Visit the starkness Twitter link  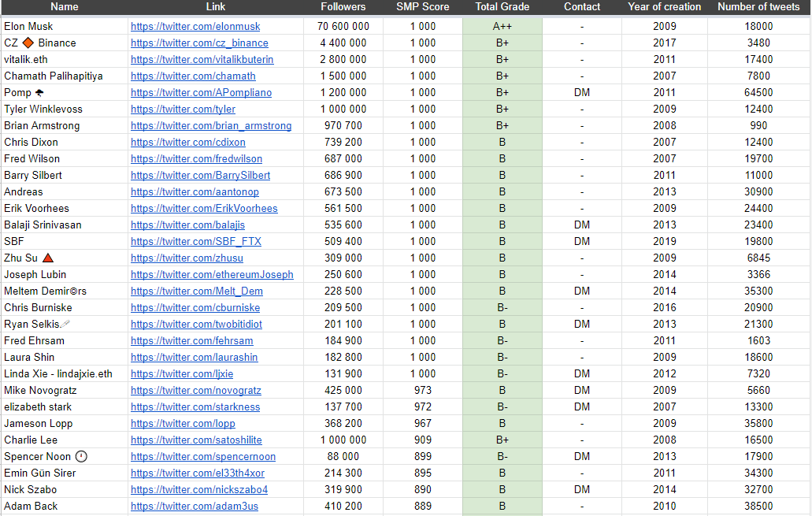195,408
